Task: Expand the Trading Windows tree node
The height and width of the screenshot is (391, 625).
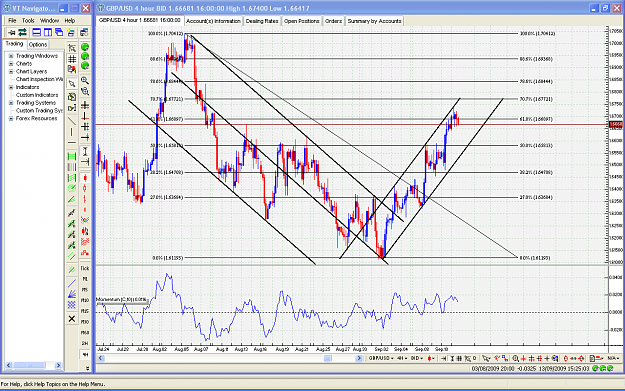Action: pyautogui.click(x=11, y=56)
